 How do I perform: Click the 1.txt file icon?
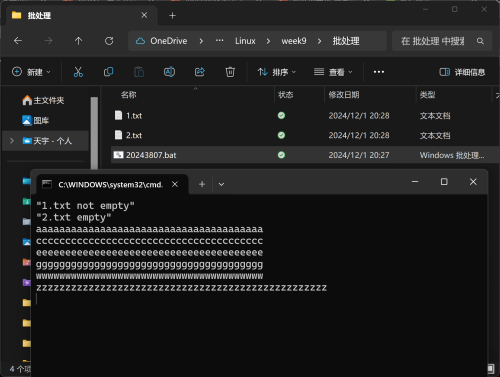tap(118, 115)
